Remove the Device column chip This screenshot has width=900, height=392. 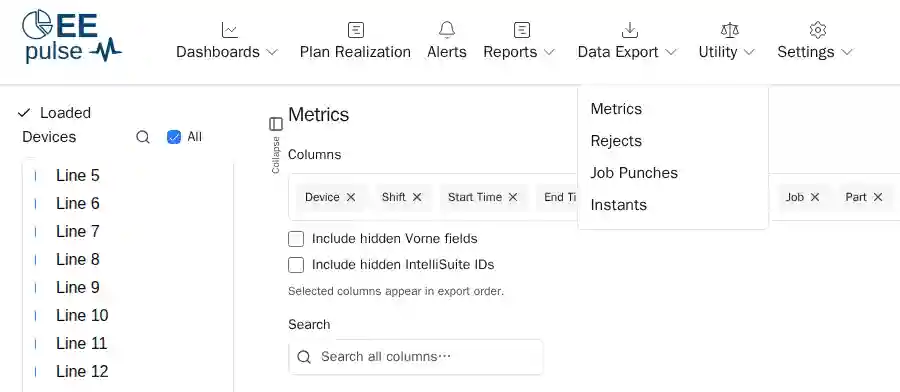351,197
